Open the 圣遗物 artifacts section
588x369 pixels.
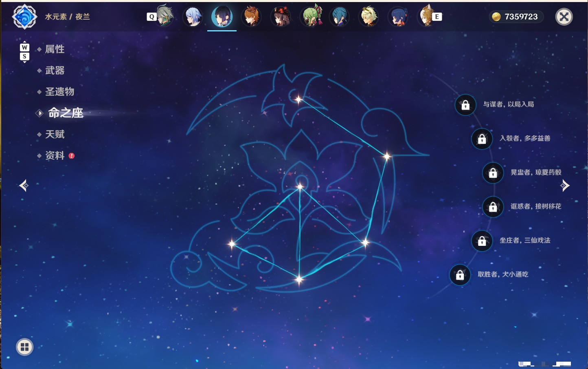[59, 92]
